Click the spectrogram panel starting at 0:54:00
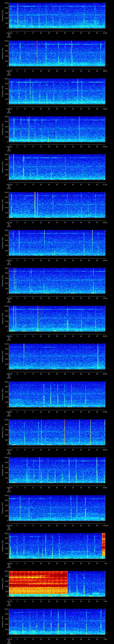The height and width of the screenshot is (644, 114). [57, 318]
